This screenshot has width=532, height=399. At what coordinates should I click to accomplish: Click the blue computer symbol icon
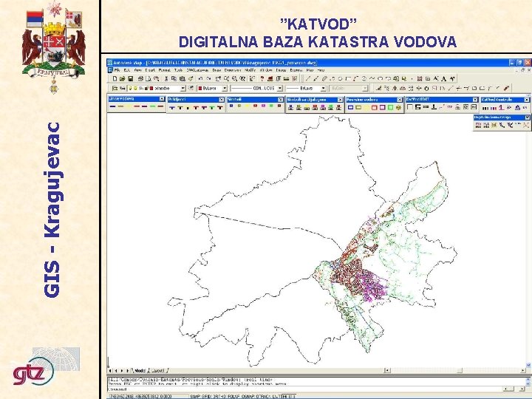point(290,107)
